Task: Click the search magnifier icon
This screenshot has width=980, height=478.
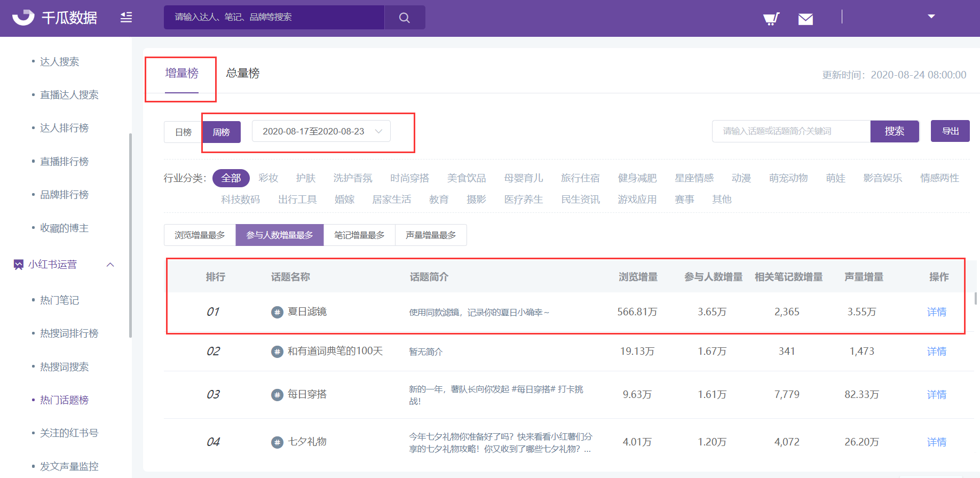Action: point(405,18)
